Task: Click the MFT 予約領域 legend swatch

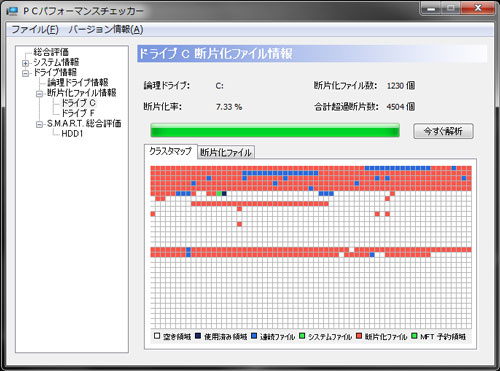Action: tap(414, 336)
